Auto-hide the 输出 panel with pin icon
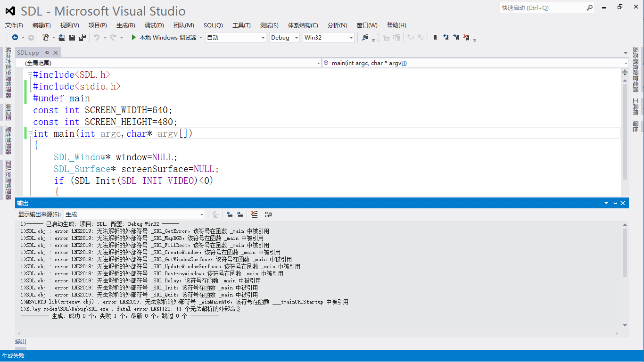Screen dimensions: 644x362 click(x=615, y=203)
